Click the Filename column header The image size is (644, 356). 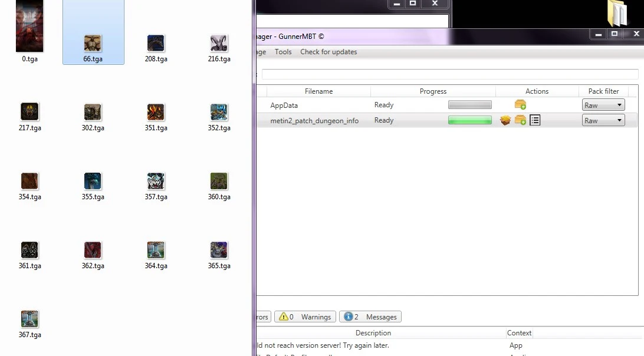(318, 91)
